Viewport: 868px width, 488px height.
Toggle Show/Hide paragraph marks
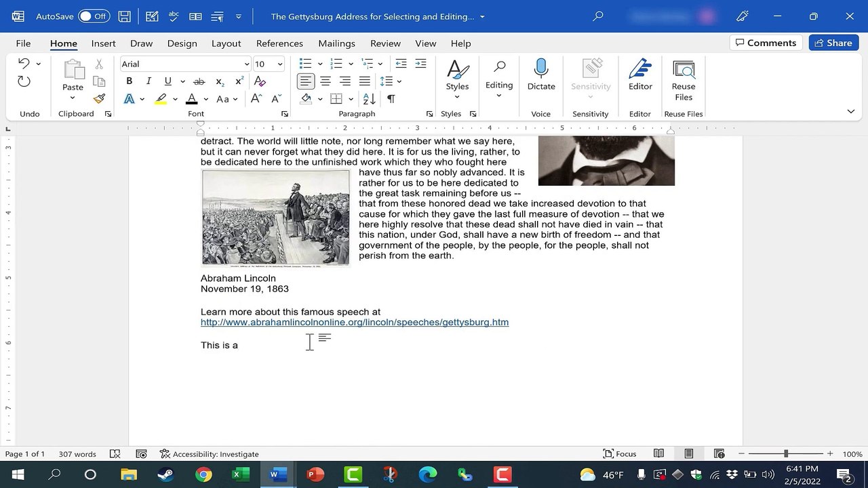391,99
